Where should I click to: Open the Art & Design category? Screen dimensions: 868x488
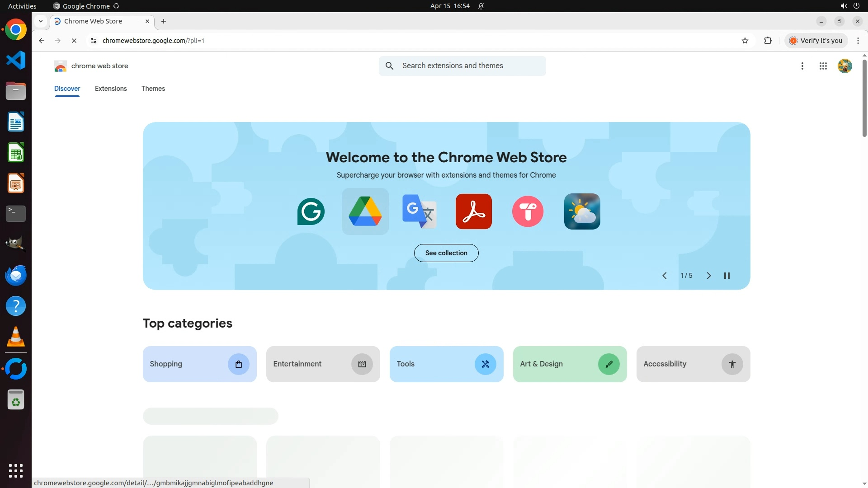(x=570, y=364)
